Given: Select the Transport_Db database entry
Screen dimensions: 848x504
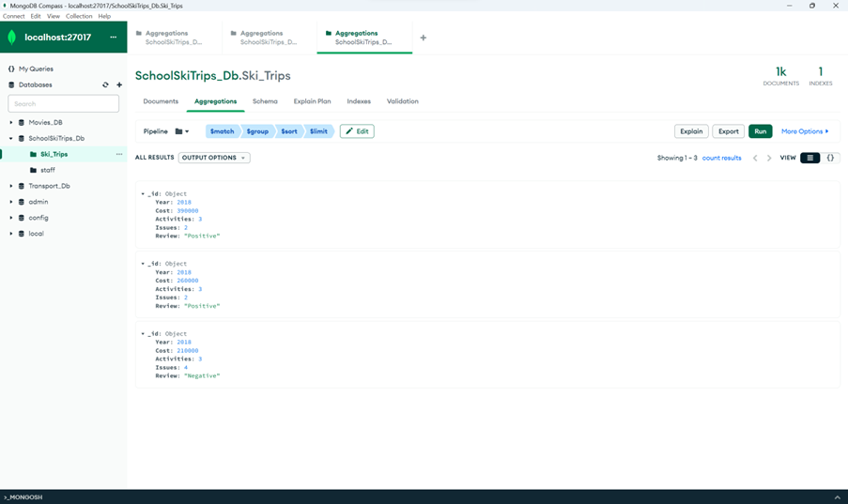Looking at the screenshot, I should click(x=49, y=186).
